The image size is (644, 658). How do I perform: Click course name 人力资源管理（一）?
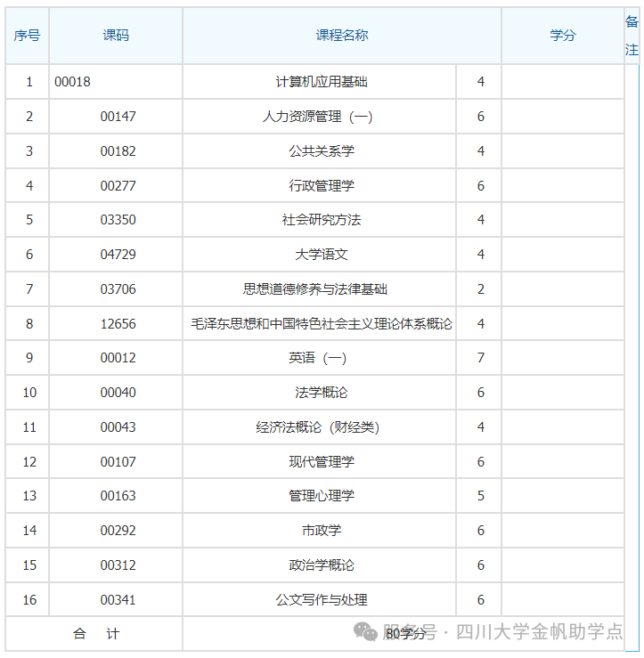coord(318,117)
